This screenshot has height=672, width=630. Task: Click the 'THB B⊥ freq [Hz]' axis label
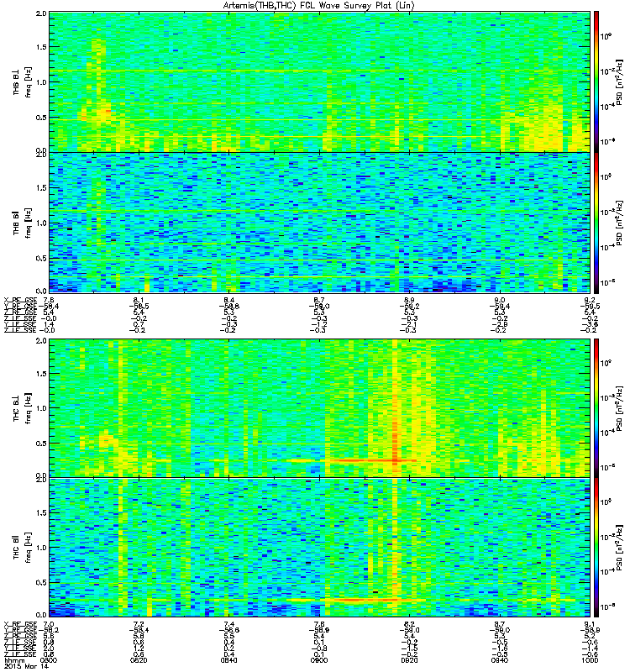(x=22, y=81)
